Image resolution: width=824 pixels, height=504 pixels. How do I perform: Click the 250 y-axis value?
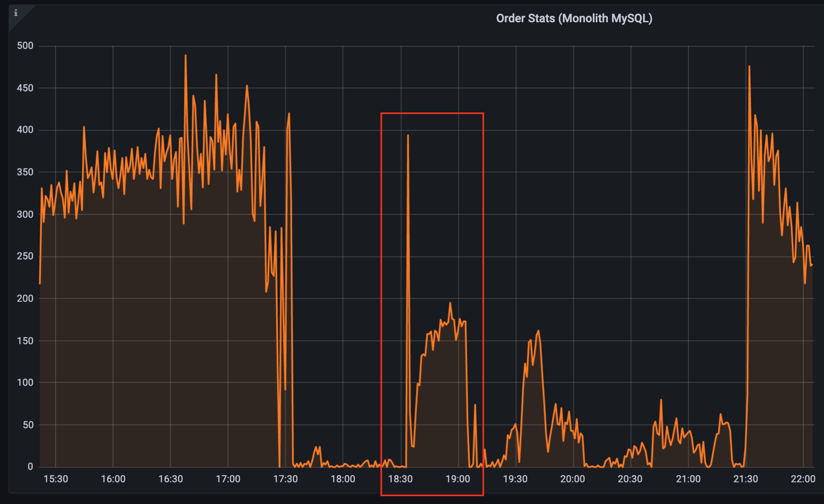(x=25, y=256)
